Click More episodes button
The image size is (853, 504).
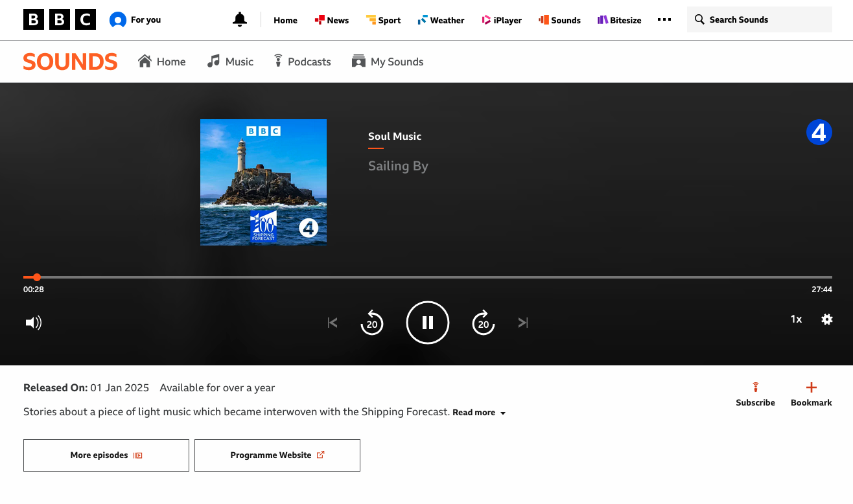pos(106,455)
